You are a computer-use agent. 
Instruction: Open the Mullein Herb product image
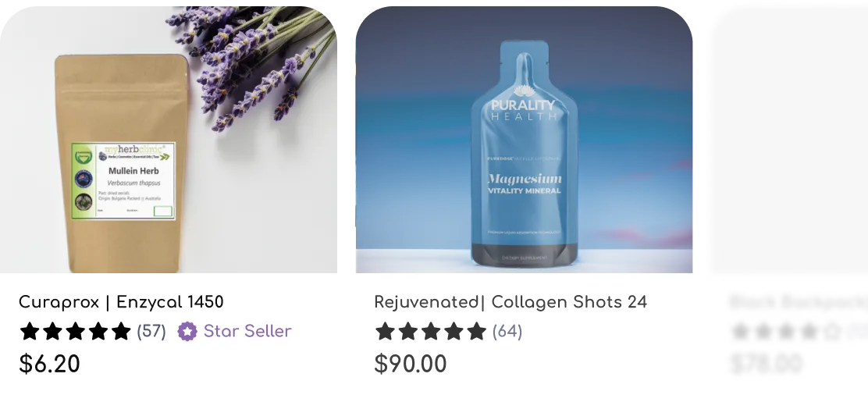click(169, 140)
